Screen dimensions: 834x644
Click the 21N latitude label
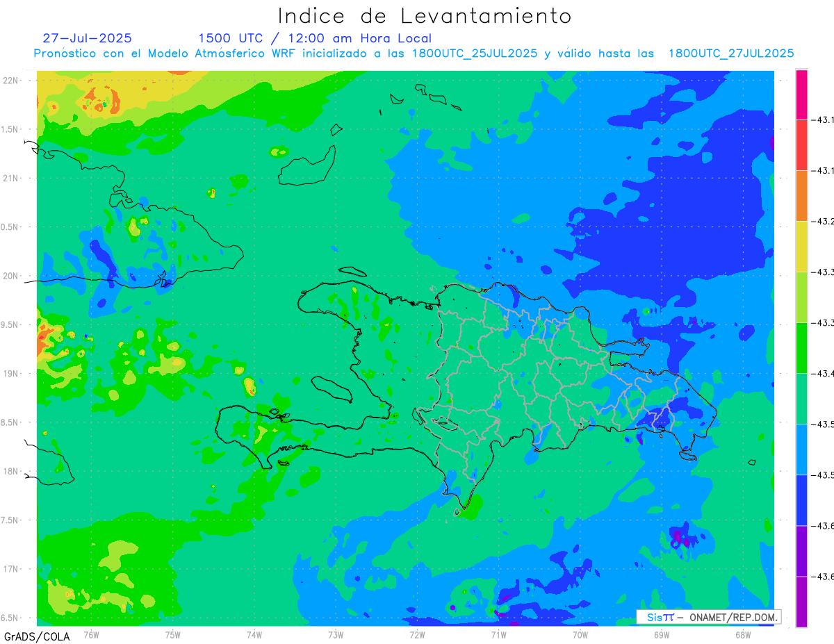[12, 178]
